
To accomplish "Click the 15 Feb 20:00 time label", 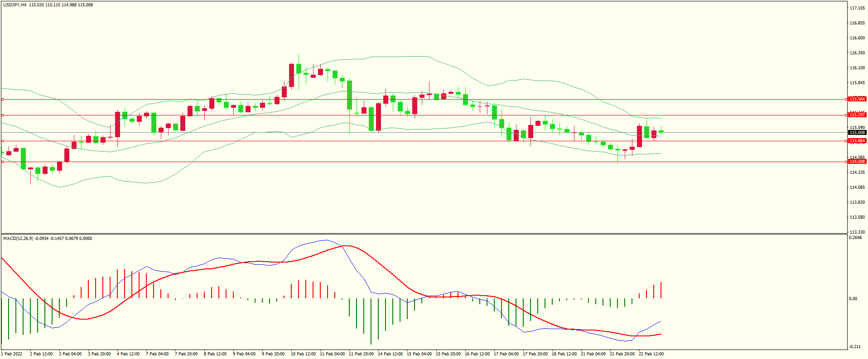I will click(x=448, y=354).
